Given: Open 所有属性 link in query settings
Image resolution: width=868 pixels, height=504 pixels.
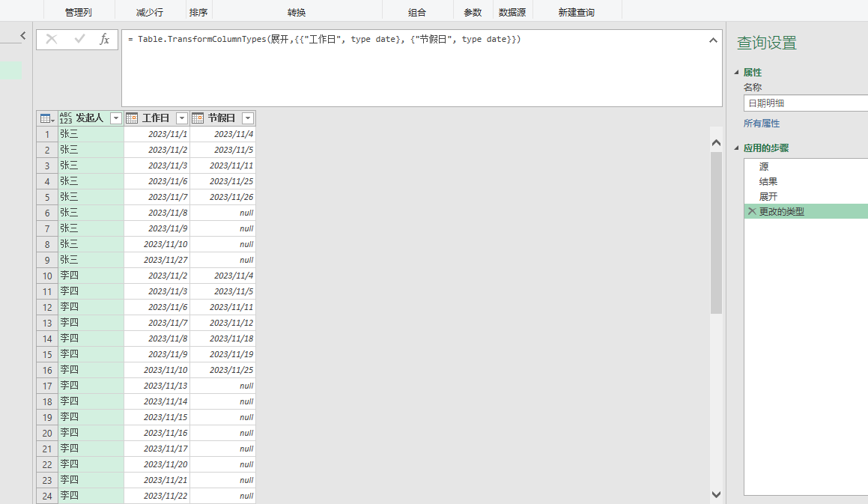Looking at the screenshot, I should click(x=762, y=123).
